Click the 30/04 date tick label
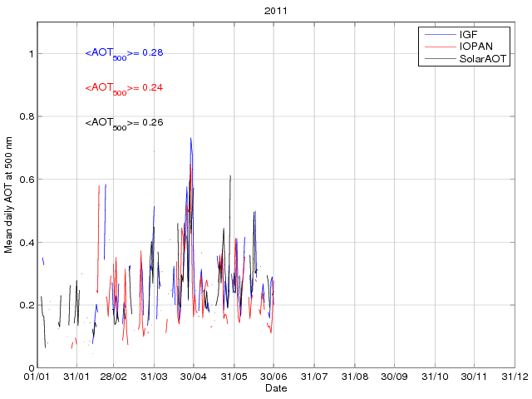The image size is (532, 399). [x=195, y=377]
